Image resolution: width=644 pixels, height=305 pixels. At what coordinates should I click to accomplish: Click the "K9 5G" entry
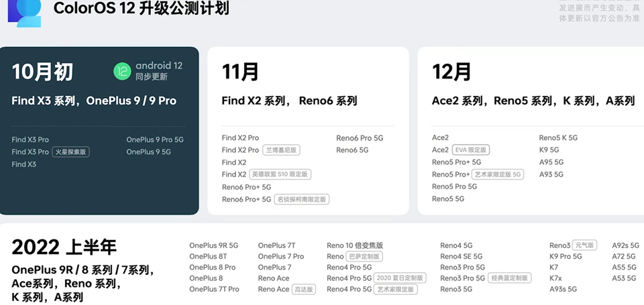(x=549, y=150)
